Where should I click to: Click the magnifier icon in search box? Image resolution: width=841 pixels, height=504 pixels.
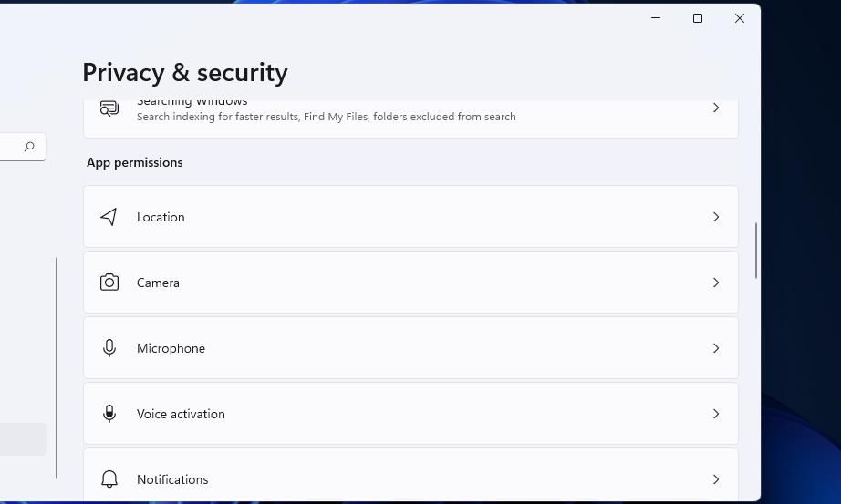tap(29, 147)
